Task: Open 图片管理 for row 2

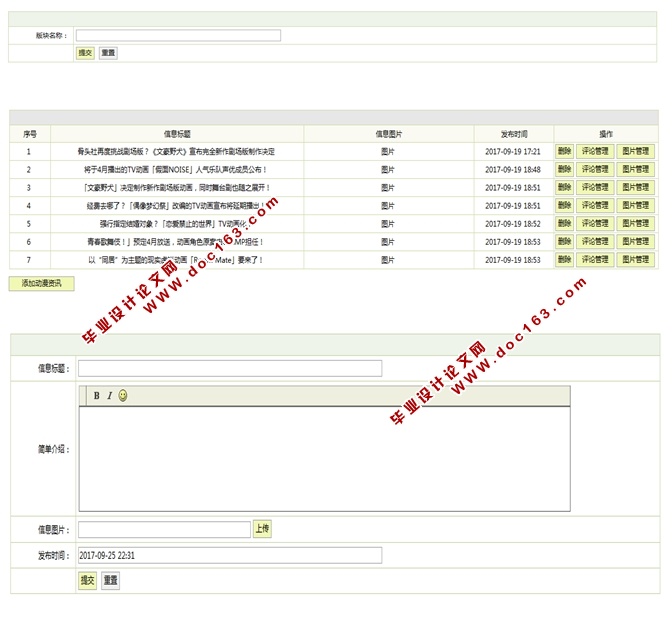Action: pos(636,169)
